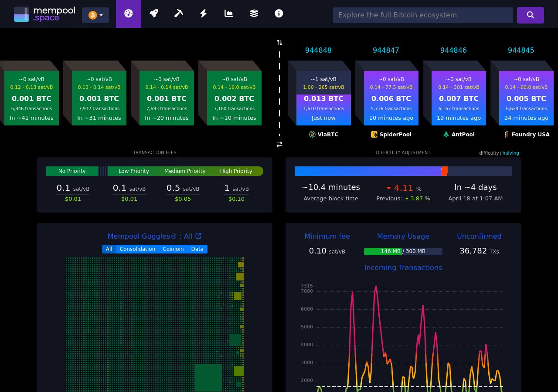Click the Lightning network icon
The height and width of the screenshot is (392, 558).
[203, 14]
